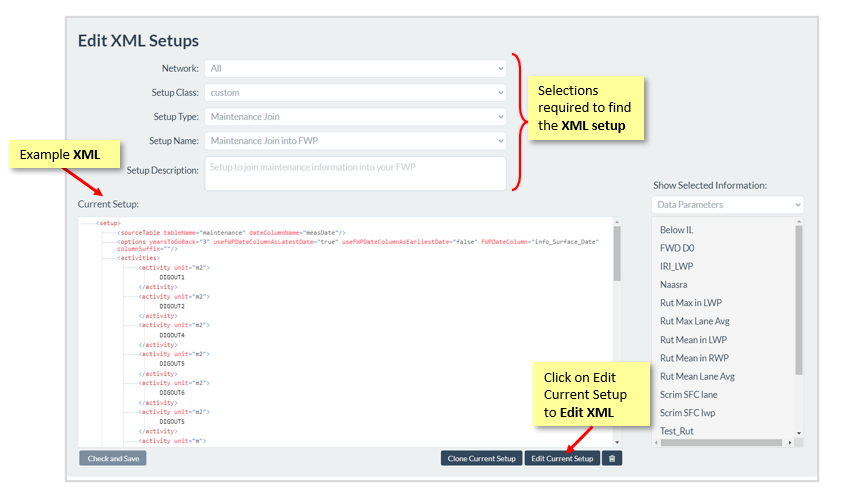
Task: Click the Edit Current Setup button
Action: pos(562,458)
